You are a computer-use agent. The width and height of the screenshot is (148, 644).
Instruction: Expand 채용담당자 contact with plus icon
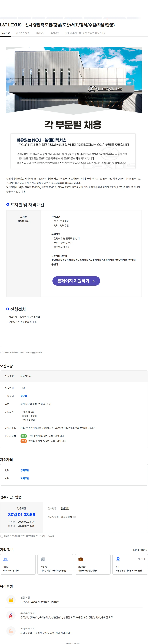[74, 517]
